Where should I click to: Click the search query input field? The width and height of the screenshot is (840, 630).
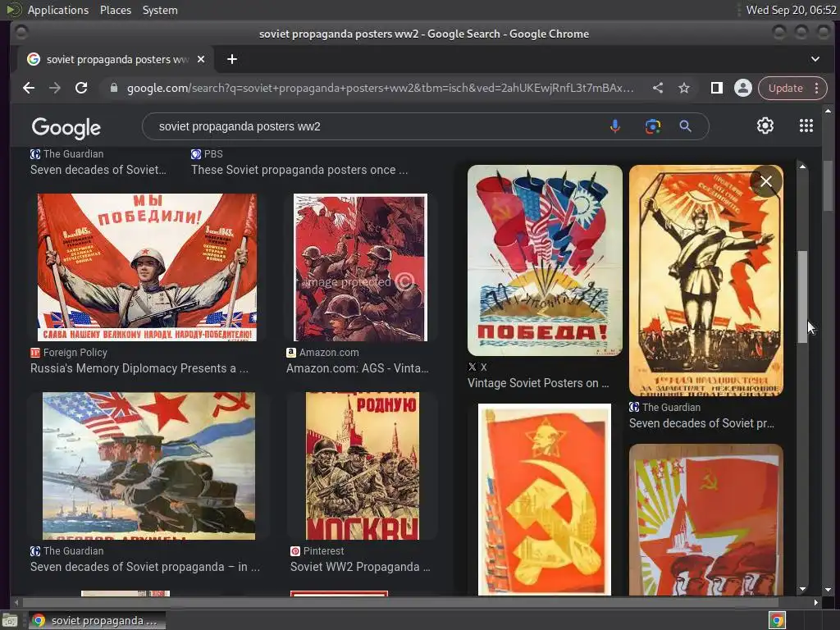tap(375, 126)
